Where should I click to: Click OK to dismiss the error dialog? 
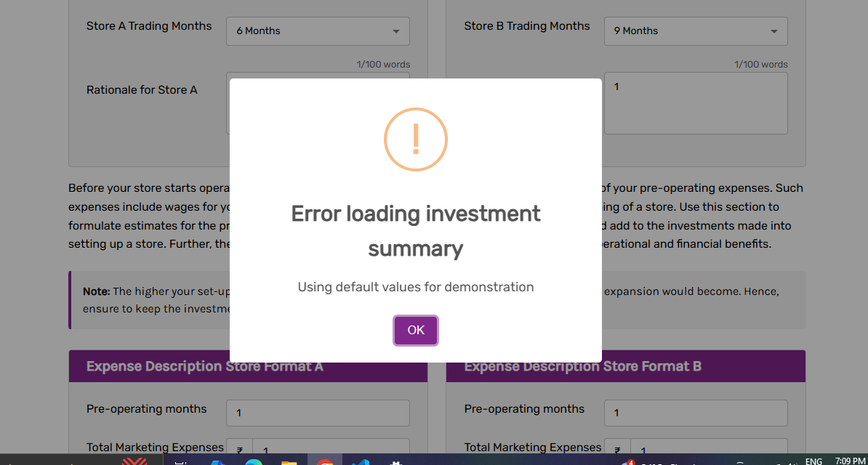[x=416, y=331]
